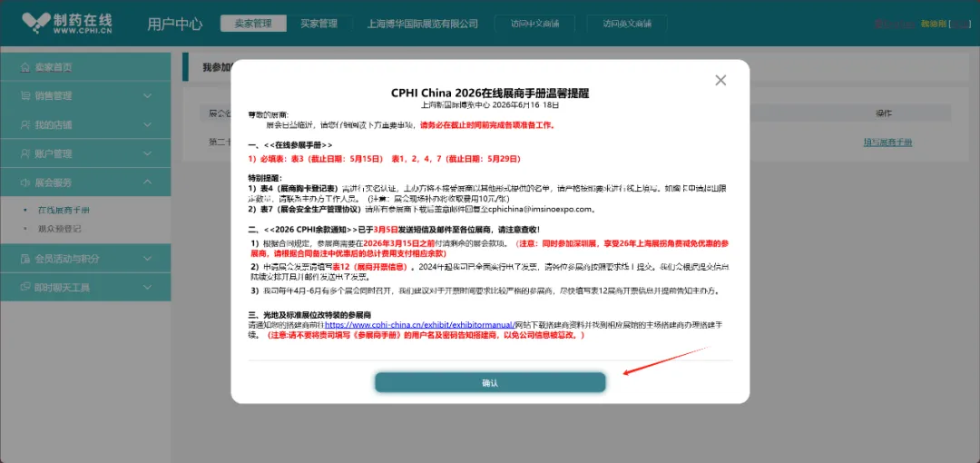Open the cphi-china.cn exhibitormanual link
The height and width of the screenshot is (463, 980).
pos(418,325)
